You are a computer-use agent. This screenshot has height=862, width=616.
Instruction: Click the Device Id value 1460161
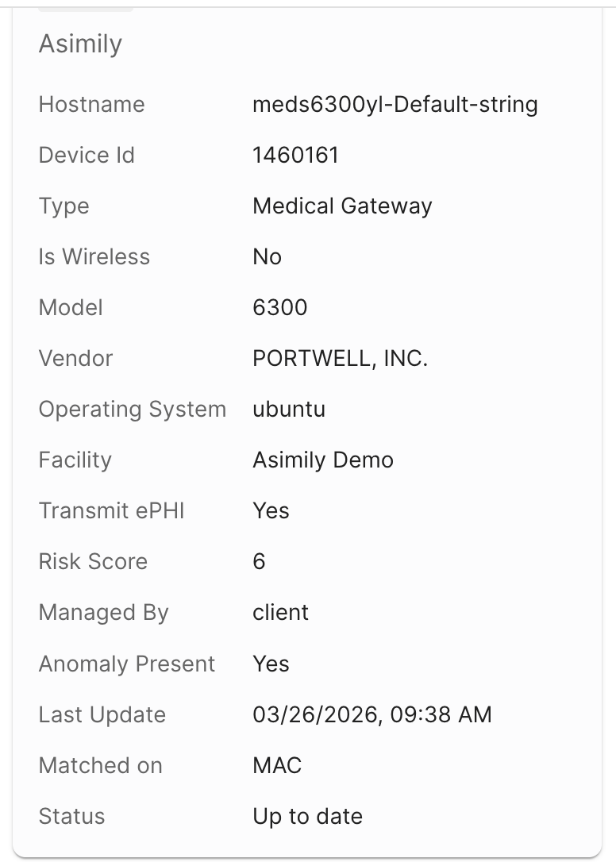(x=295, y=155)
